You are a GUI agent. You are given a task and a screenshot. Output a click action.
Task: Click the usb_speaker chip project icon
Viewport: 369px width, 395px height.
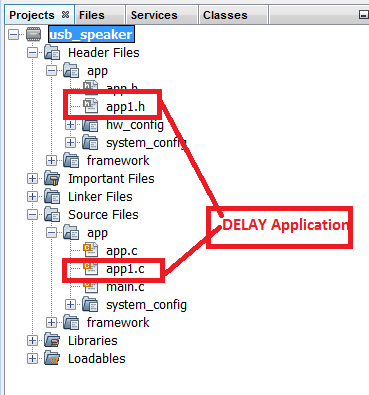(x=34, y=34)
